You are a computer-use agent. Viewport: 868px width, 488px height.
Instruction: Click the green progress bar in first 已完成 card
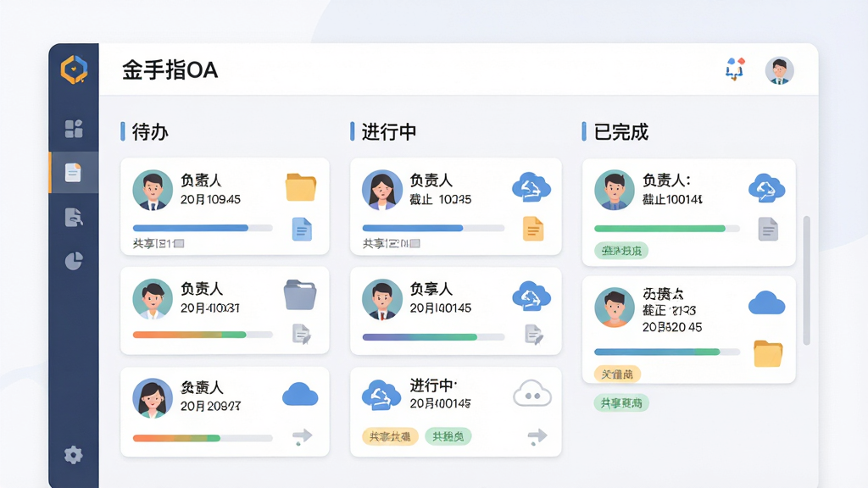(x=667, y=229)
